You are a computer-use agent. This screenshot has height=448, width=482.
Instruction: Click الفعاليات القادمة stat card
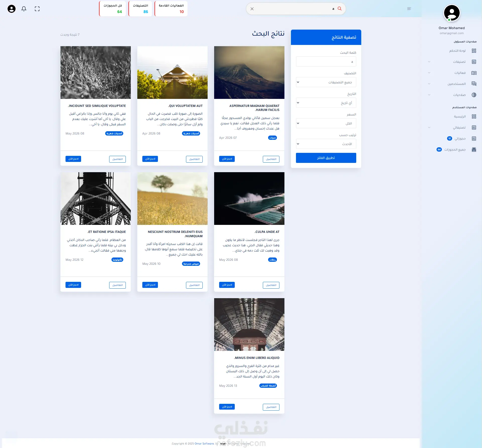171,9
